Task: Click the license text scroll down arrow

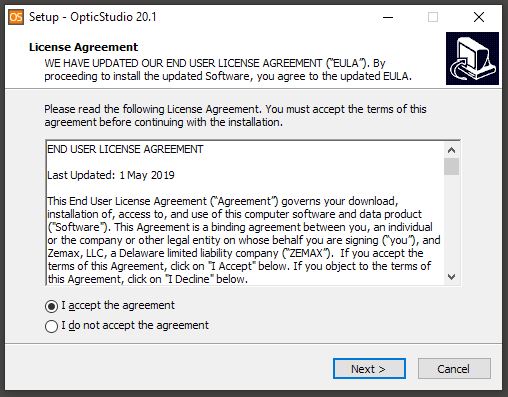Action: click(452, 277)
